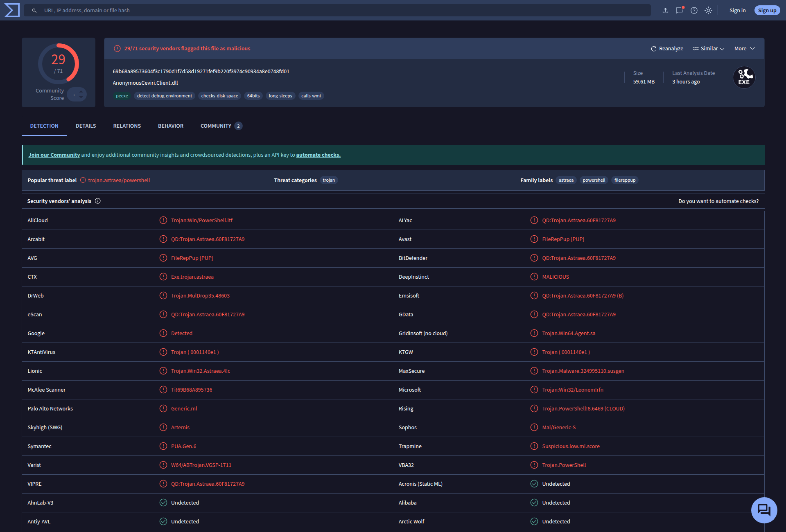Open the chat bubble button
The width and height of the screenshot is (786, 532).
[764, 510]
